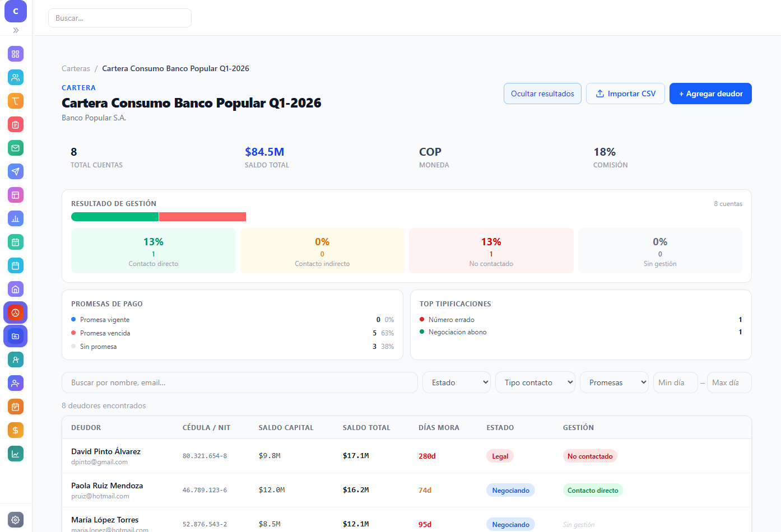Click the paper plane send icon
Viewport: 781px width, 532px height.
pyautogui.click(x=16, y=172)
